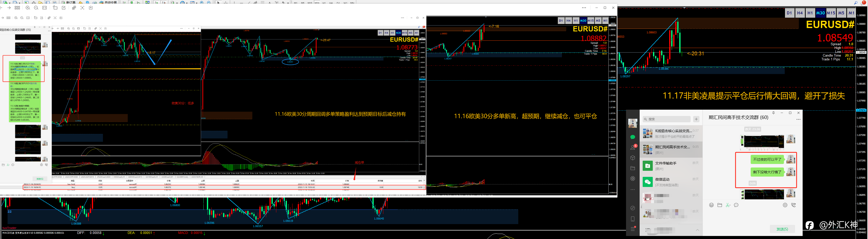Open WeChat favorites cube icon
868x239 pixels.
click(633, 158)
